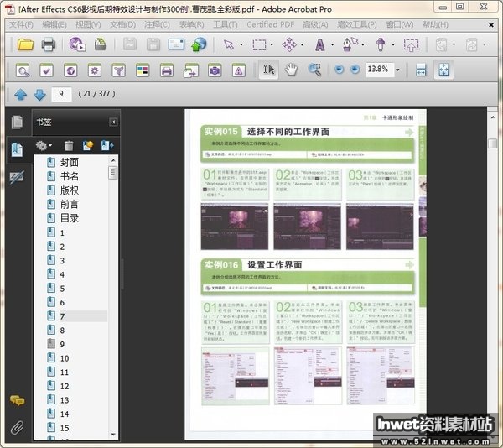
Task: Click the funnel filter icon
Action: pyautogui.click(x=119, y=70)
